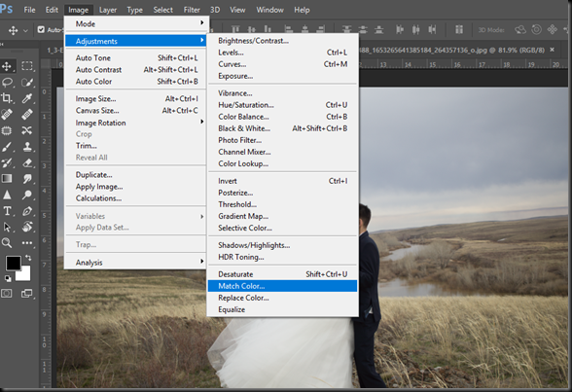Open the Help menu

(x=302, y=10)
